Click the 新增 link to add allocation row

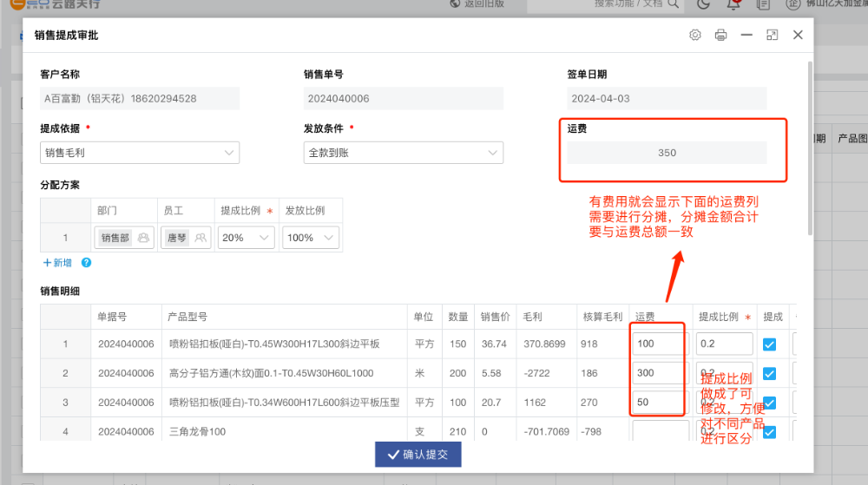[x=57, y=263]
